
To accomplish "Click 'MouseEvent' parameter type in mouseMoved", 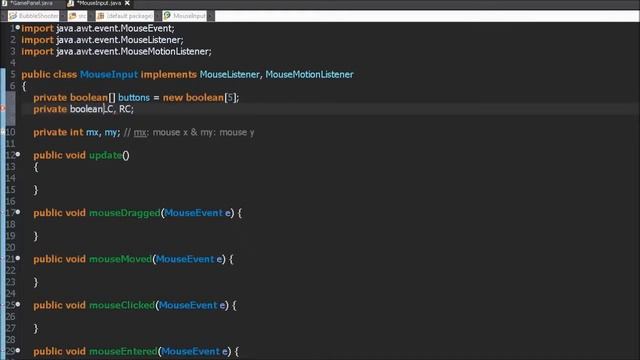I will (185, 259).
